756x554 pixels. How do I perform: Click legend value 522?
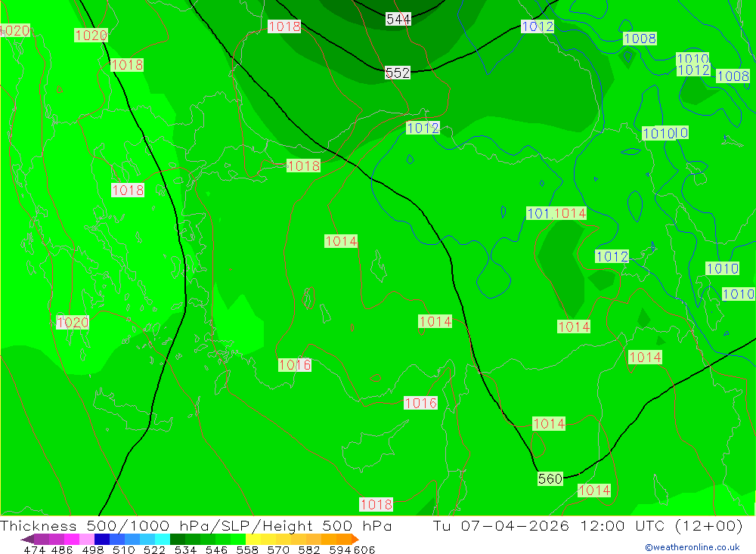point(154,549)
